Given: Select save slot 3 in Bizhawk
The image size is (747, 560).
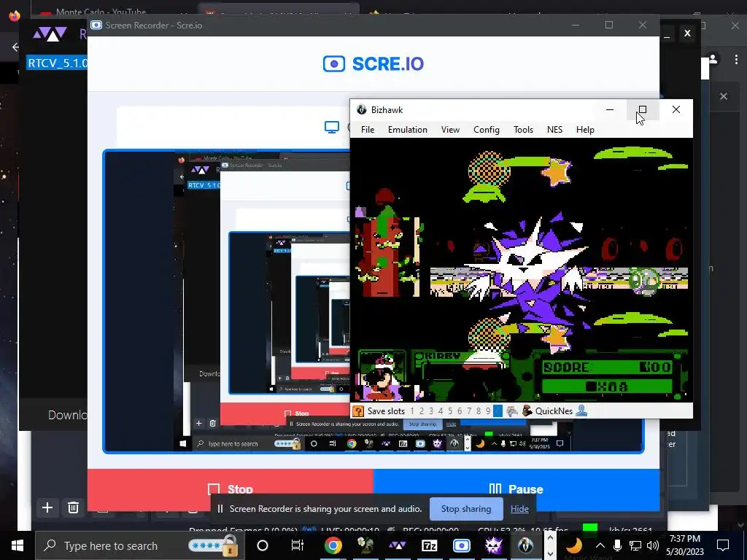Looking at the screenshot, I should pos(431,411).
